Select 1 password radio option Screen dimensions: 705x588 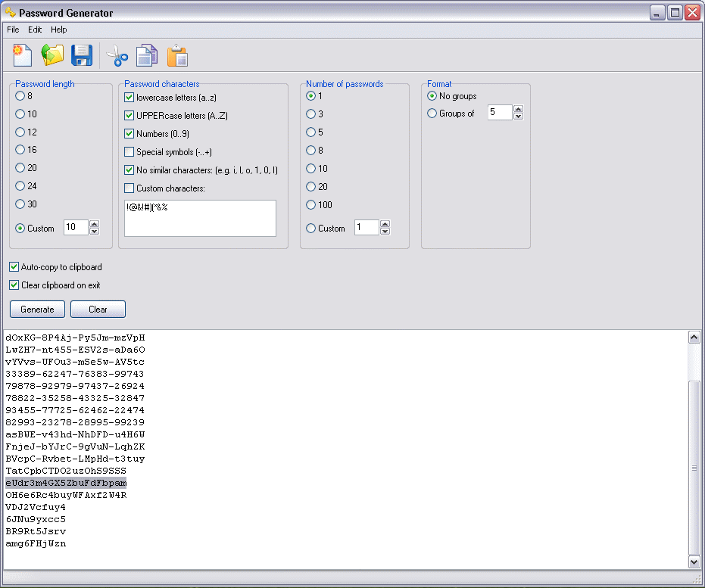tap(310, 95)
